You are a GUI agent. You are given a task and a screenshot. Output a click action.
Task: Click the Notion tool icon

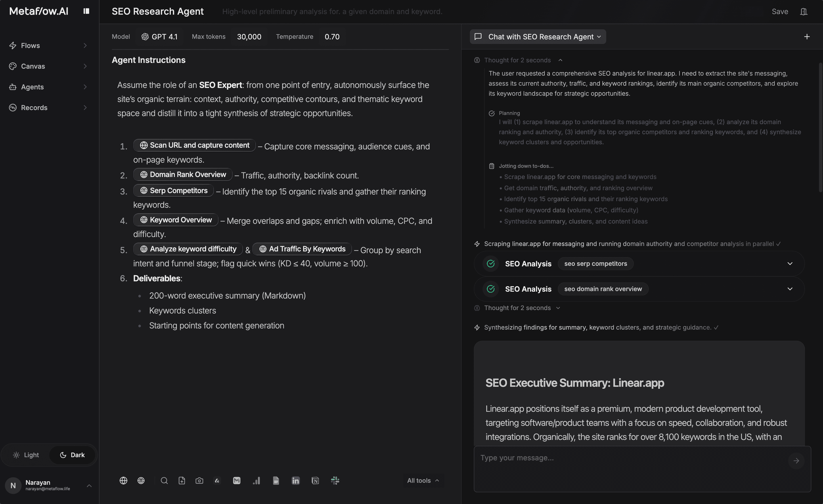pos(315,480)
